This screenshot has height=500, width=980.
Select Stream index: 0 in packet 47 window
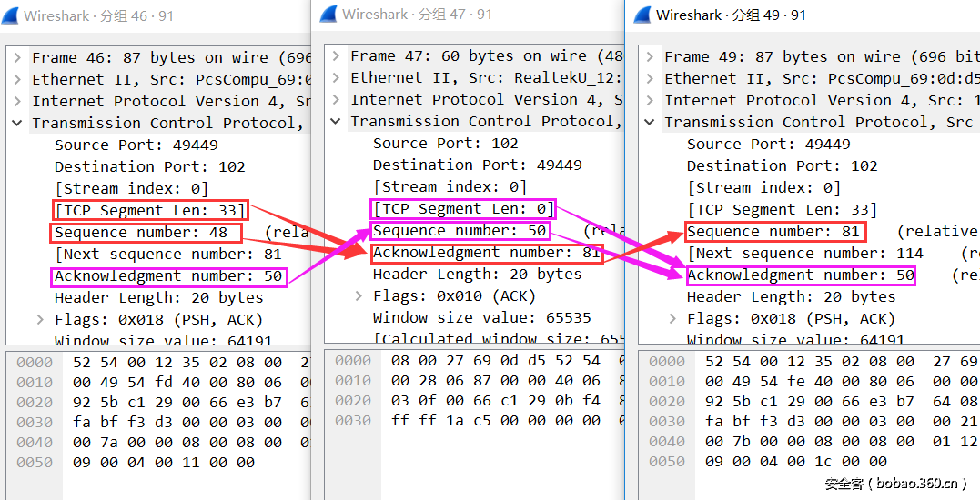pyautogui.click(x=450, y=187)
